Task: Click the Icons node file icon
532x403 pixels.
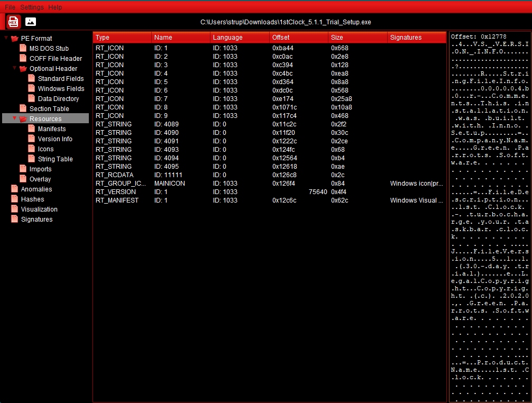Action: pos(32,149)
